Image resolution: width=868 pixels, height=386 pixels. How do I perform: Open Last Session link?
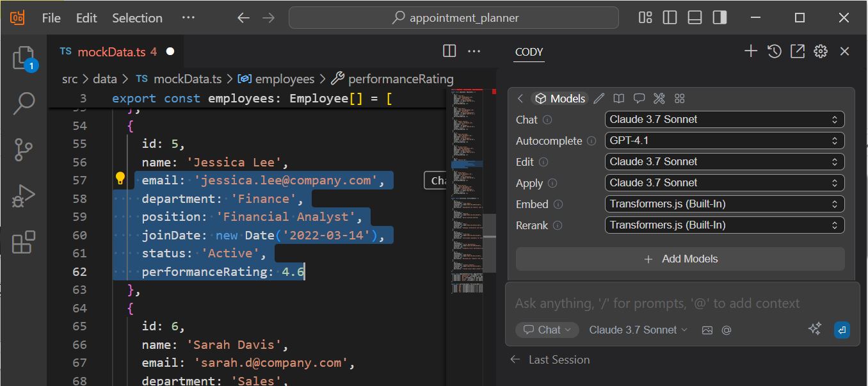pos(558,360)
